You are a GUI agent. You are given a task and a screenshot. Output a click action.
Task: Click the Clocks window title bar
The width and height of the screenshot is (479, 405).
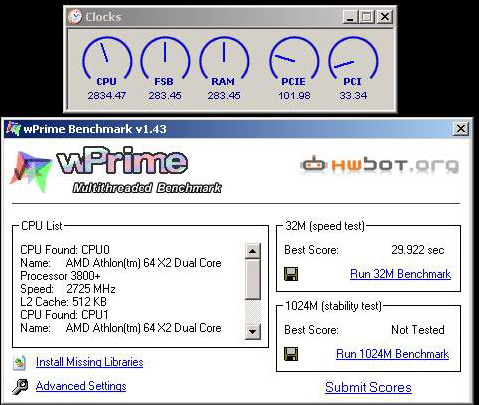pos(230,17)
